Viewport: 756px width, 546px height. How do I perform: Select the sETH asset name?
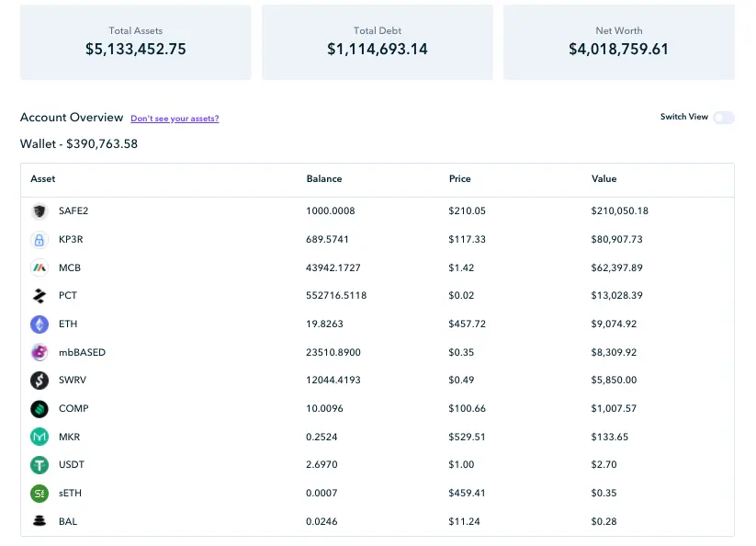pyautogui.click(x=70, y=493)
